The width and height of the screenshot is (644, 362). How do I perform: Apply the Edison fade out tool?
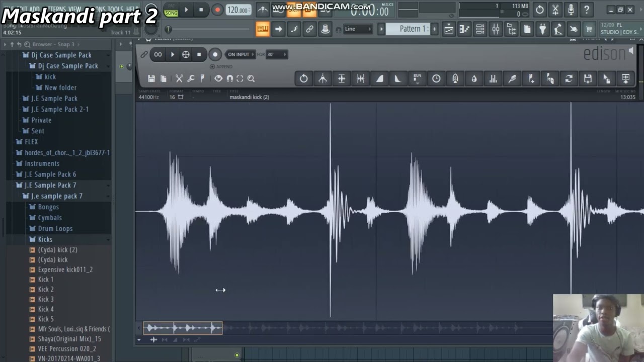click(398, 78)
